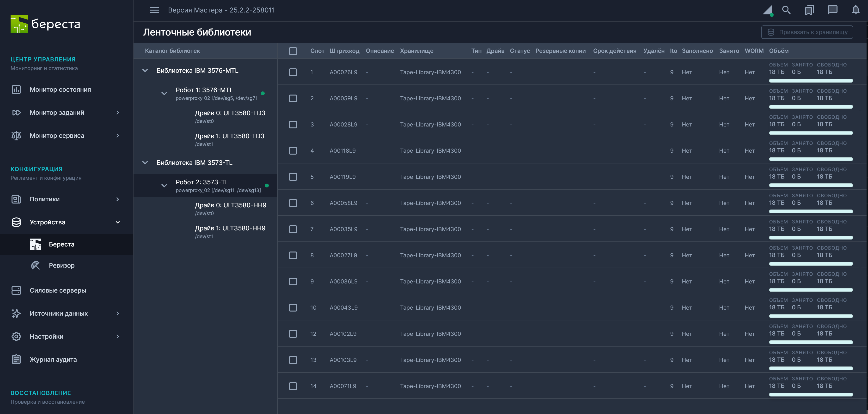Viewport: 868px width, 414px height.
Task: Click the signal status indicator icon
Action: [x=768, y=10]
